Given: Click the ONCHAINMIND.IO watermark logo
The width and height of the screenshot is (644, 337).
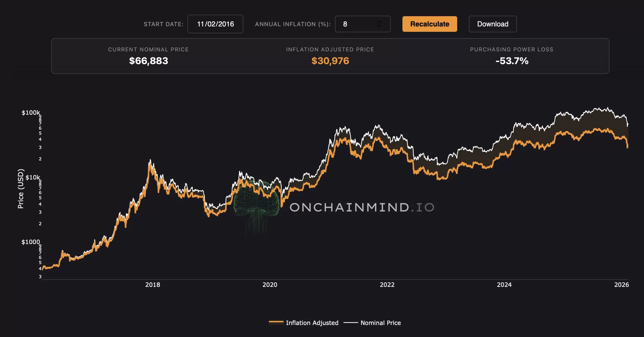Looking at the screenshot, I should pos(362,208).
